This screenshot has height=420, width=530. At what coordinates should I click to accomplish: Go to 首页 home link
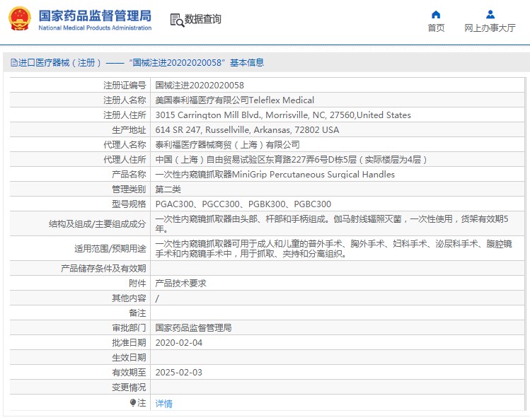436,28
